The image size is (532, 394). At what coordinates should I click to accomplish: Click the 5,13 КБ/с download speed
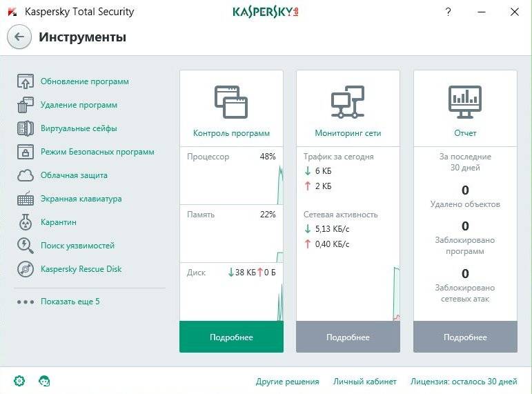(332, 228)
